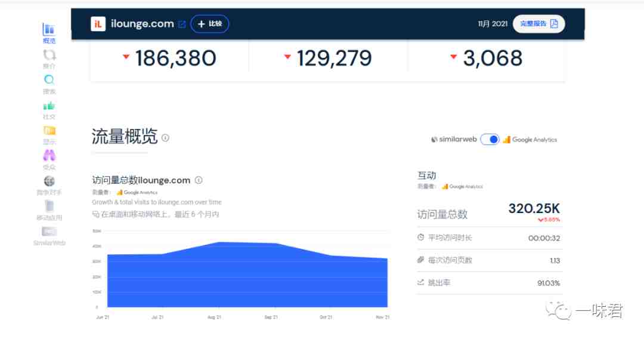Open ilounge.com via external link icon
This screenshot has height=339, width=644.
point(182,24)
